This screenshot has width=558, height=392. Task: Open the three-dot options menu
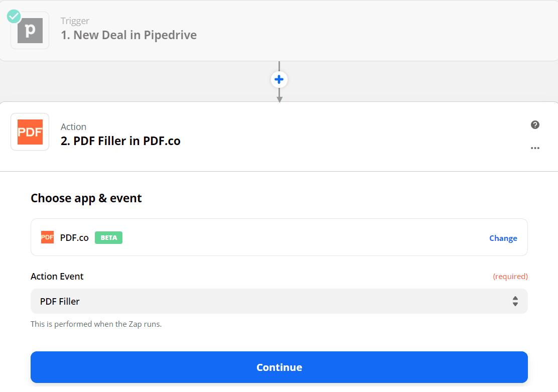pos(535,148)
